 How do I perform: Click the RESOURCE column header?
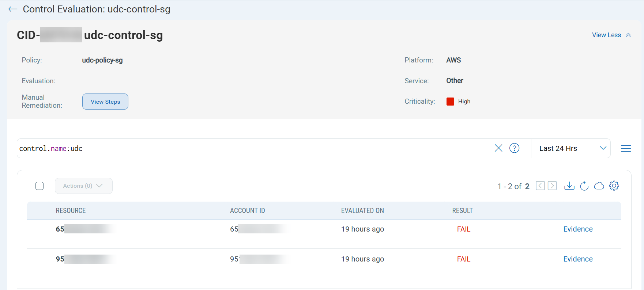coord(71,211)
